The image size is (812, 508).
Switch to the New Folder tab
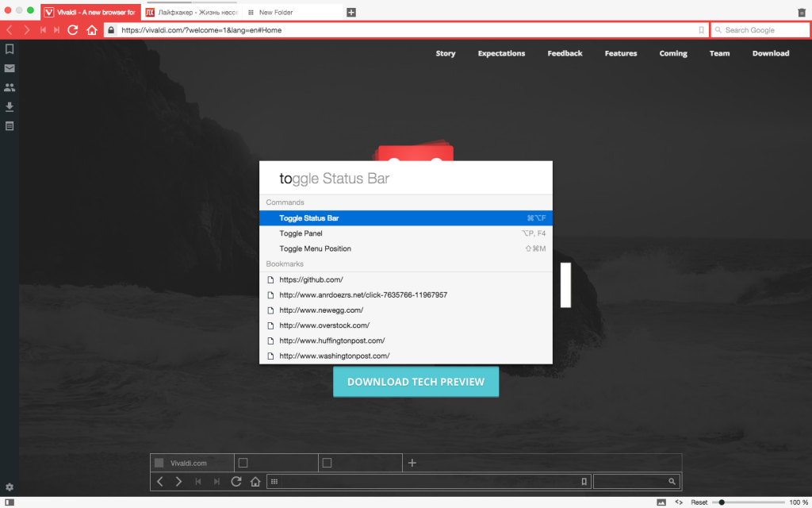point(293,12)
